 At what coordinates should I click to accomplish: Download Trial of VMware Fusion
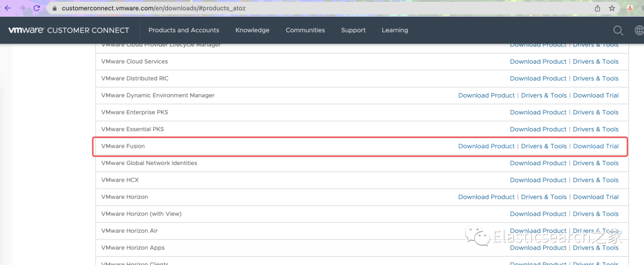click(596, 146)
